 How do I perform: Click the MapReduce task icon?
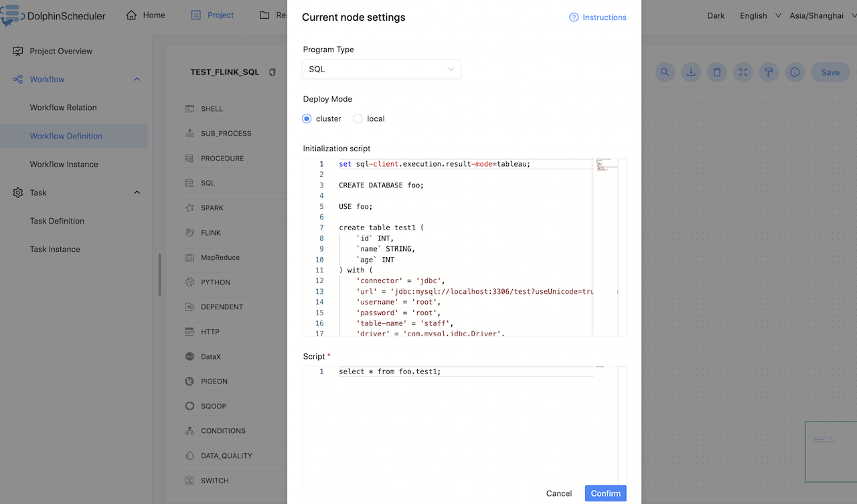189,257
